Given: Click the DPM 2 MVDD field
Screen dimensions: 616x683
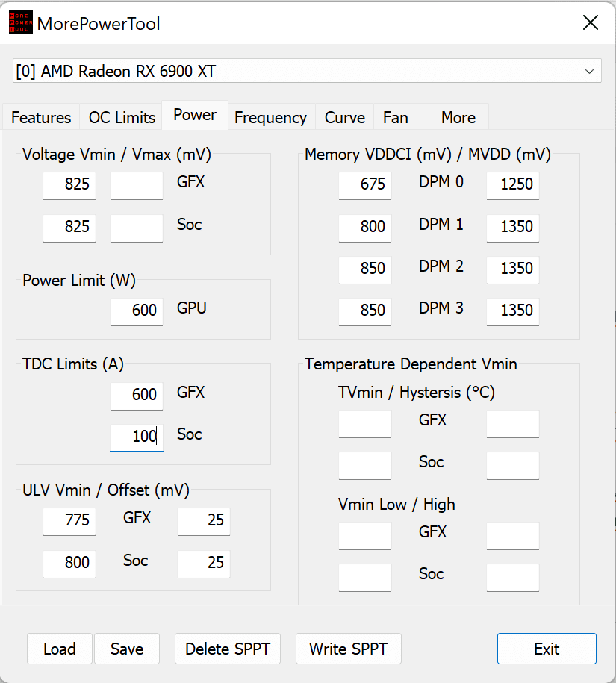Looking at the screenshot, I should (513, 270).
